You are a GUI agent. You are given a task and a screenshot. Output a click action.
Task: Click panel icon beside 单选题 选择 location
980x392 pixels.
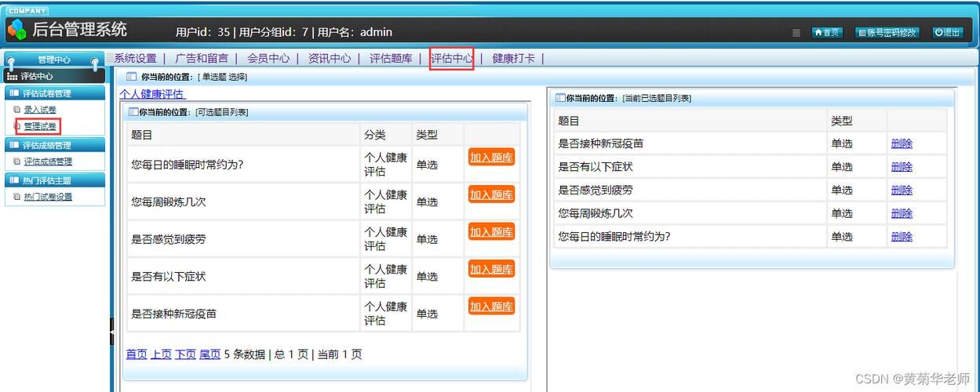coord(131,77)
